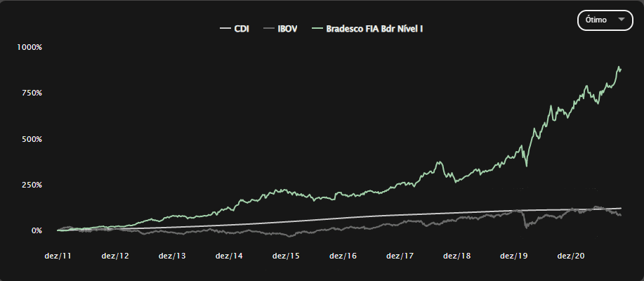The image size is (644, 281).
Task: Click the dez/15 x-axis tick label
Action: tap(286, 256)
